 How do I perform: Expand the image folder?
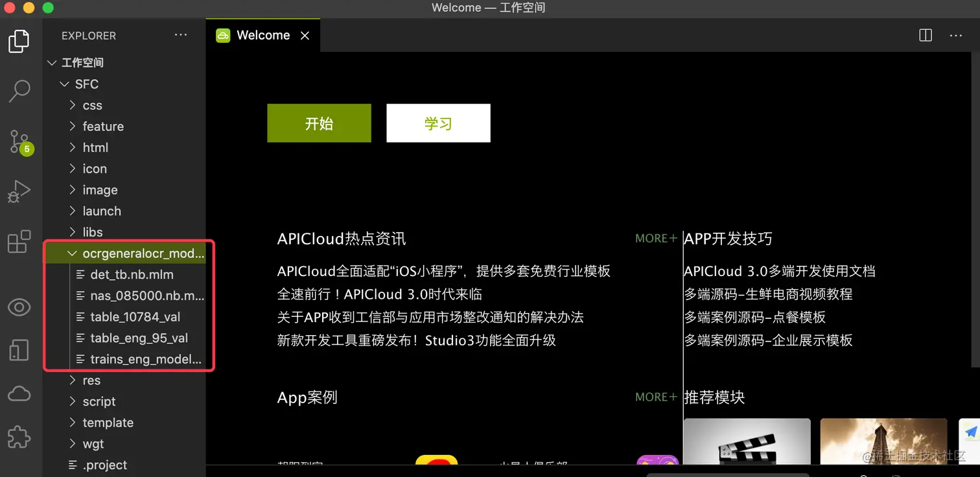tap(124, 190)
